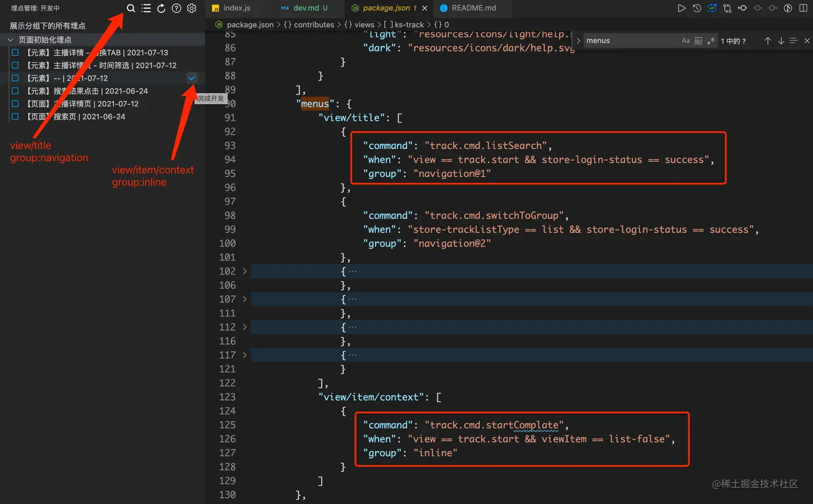This screenshot has height=504, width=813.
Task: Select the 主播详情页 2021-07-12 page item
Action: pyautogui.click(x=102, y=104)
